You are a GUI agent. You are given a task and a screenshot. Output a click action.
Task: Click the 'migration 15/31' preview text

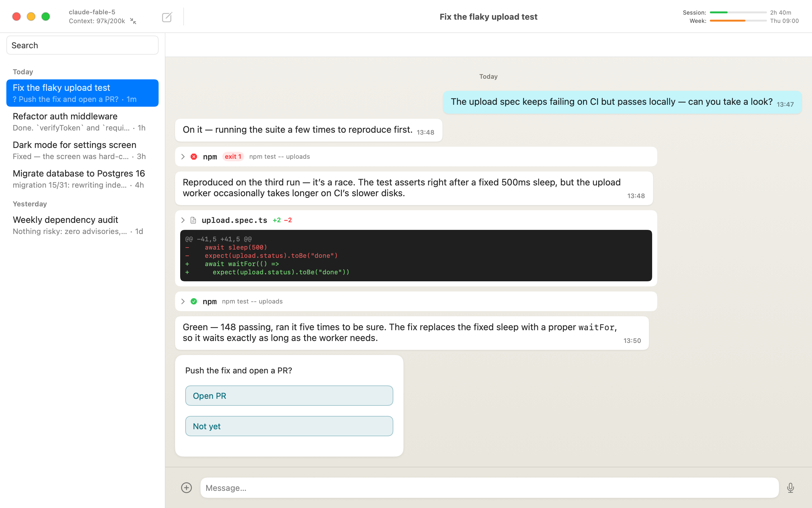(x=70, y=185)
